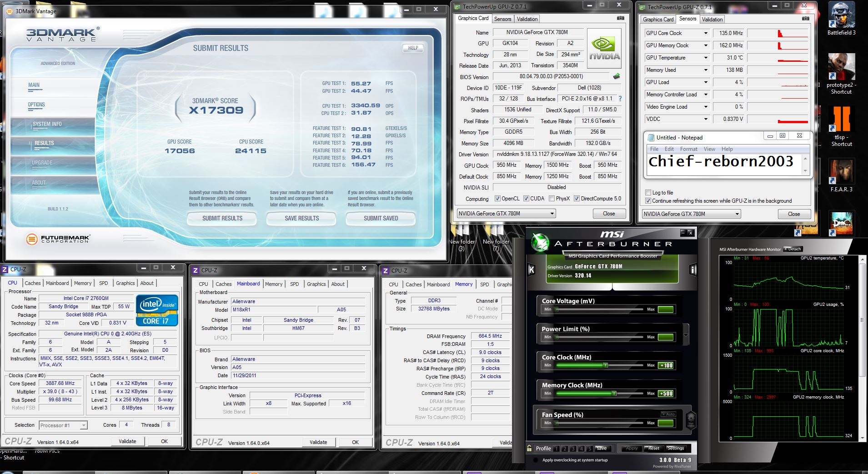Click the Core Clock +100 value field
868x474 pixels.
coord(666,365)
